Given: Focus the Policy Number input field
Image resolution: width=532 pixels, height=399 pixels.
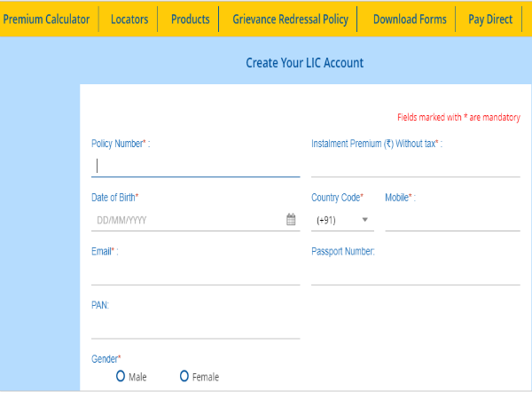Looking at the screenshot, I should pyautogui.click(x=195, y=166).
